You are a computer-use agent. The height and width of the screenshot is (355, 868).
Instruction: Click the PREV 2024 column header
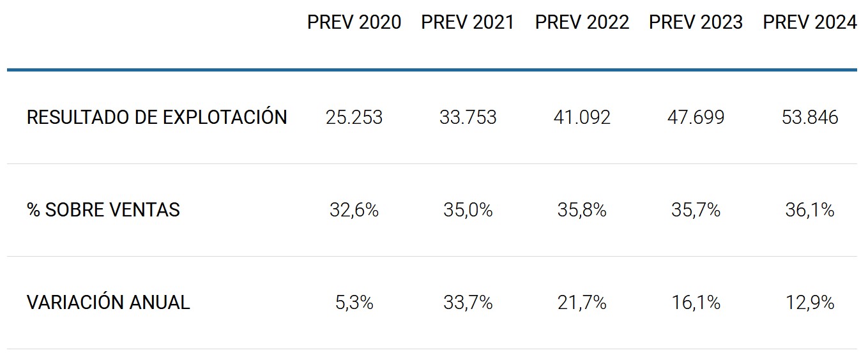click(809, 22)
